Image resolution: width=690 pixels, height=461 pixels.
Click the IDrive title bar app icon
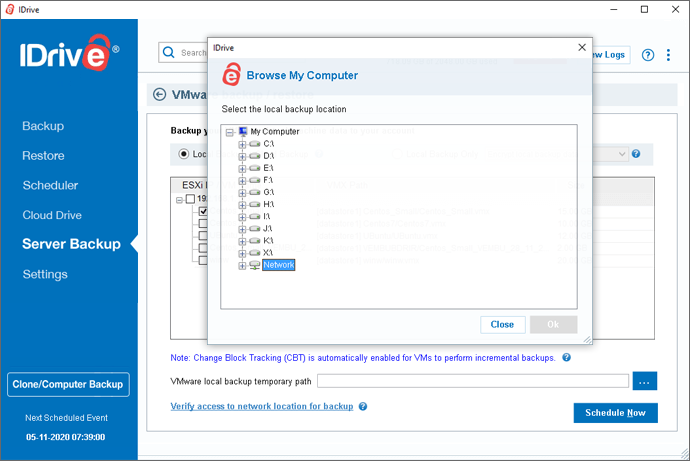point(10,9)
